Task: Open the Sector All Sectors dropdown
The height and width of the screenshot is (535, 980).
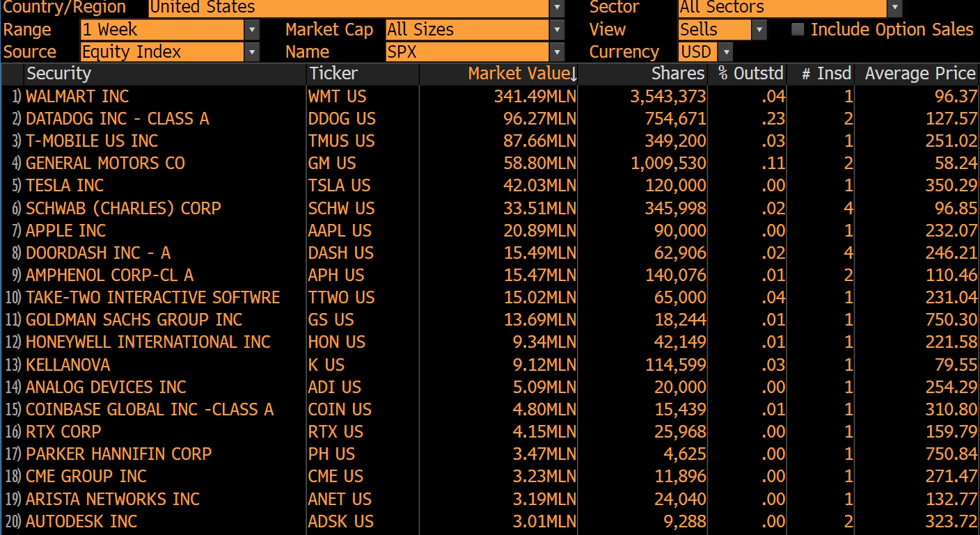Action: point(894,8)
